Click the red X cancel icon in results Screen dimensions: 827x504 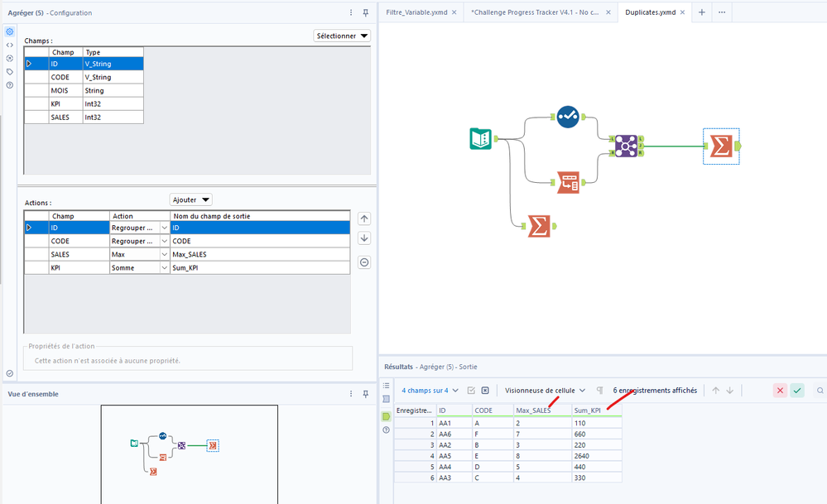(x=780, y=391)
